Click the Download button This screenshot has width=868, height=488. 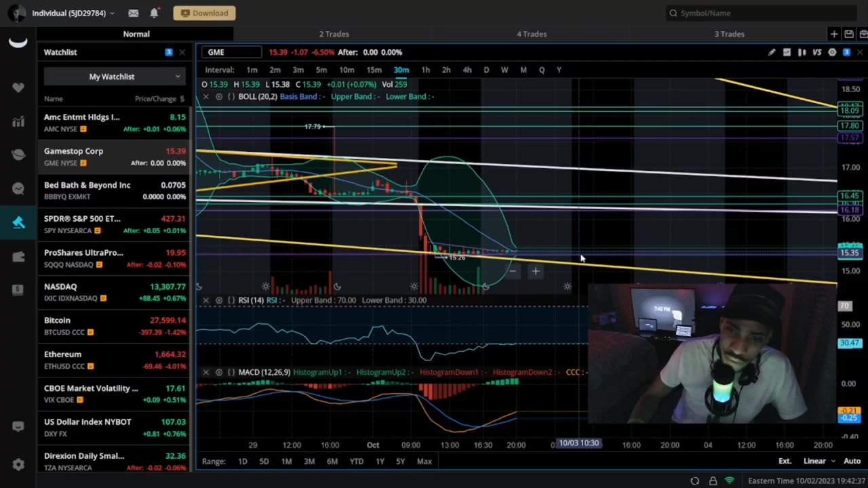[204, 13]
